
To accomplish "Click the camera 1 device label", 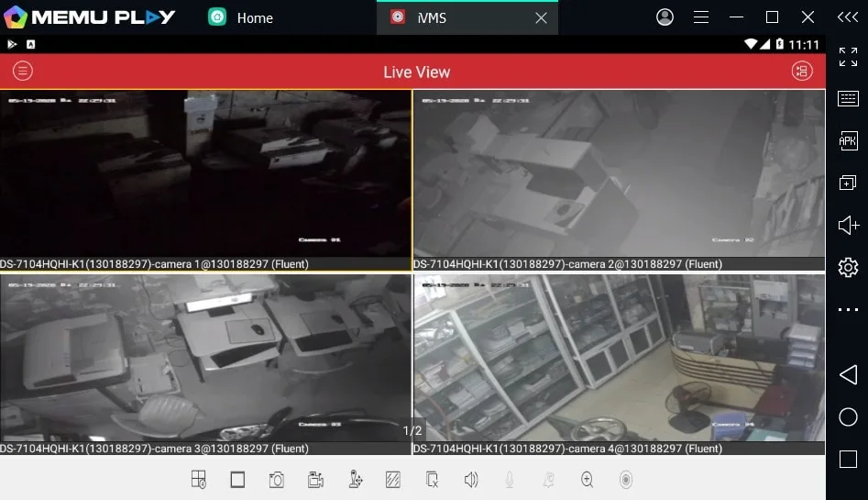I will 155,264.
